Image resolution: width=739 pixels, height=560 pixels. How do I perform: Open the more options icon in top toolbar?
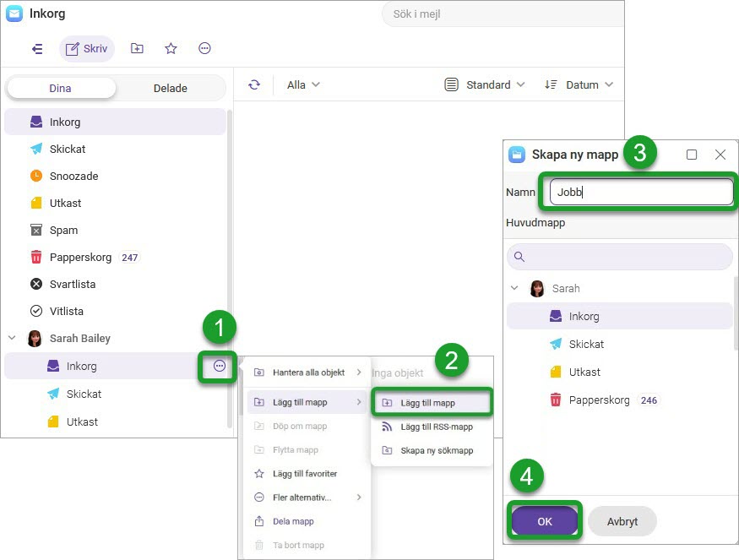(x=204, y=49)
